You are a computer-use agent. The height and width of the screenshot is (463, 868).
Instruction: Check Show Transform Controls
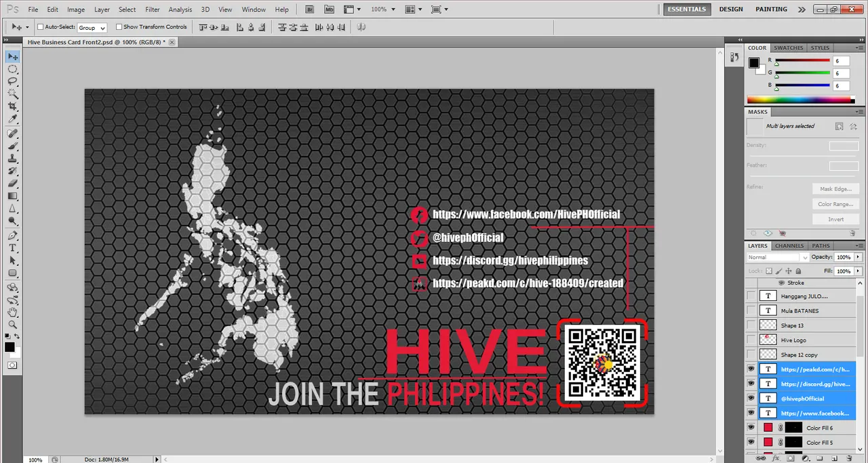[x=119, y=27]
